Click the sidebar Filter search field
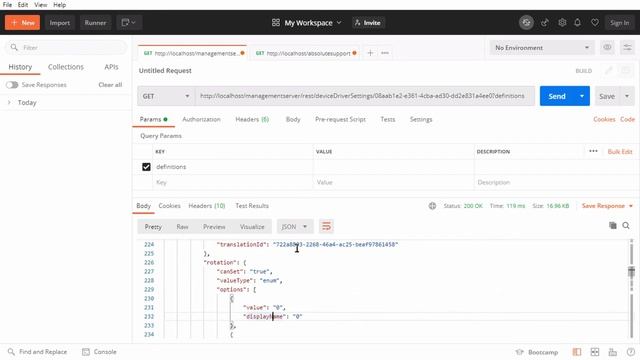This screenshot has height=360, width=640. click(66, 47)
